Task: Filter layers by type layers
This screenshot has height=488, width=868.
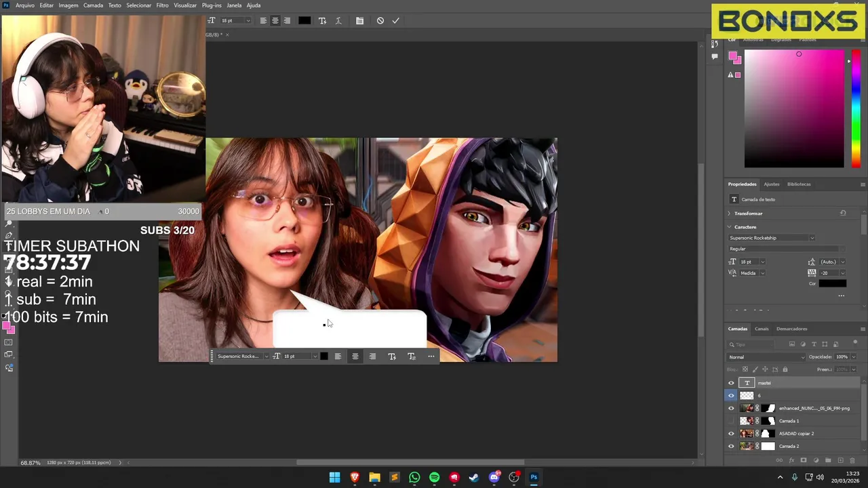Action: 814,344
